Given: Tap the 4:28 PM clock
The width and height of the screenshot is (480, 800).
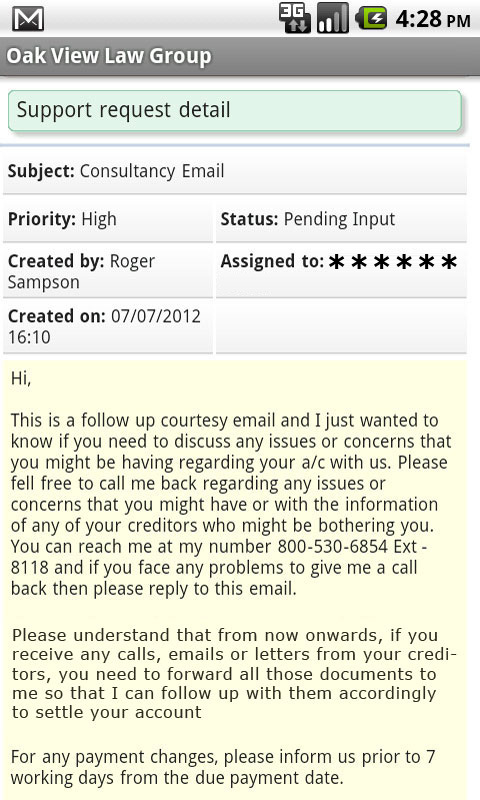Looking at the screenshot, I should coord(433,19).
